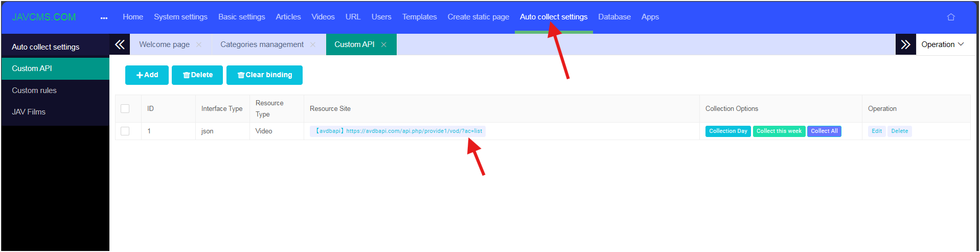Switch to the Categories management tab
This screenshot has height=252, width=980.
tap(262, 44)
